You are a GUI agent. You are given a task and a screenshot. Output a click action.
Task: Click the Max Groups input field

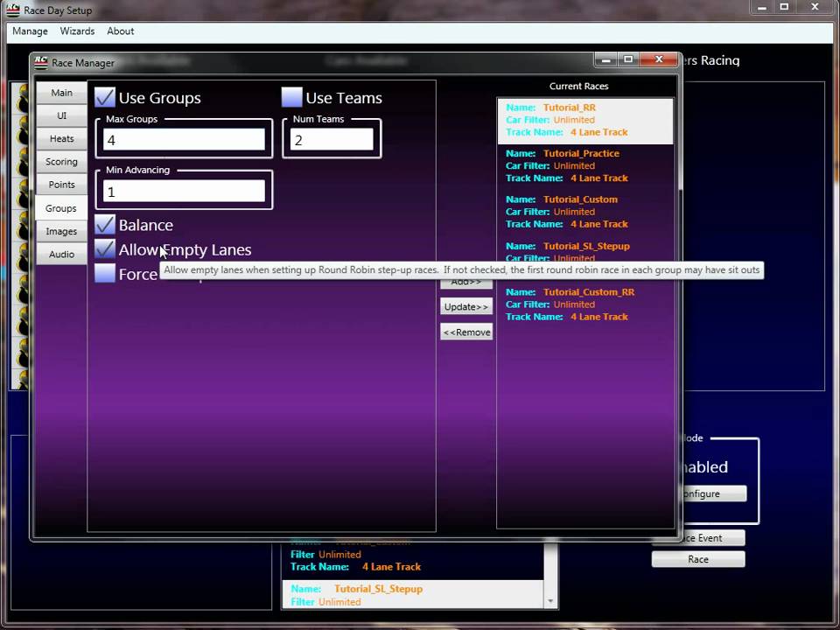[x=185, y=140]
